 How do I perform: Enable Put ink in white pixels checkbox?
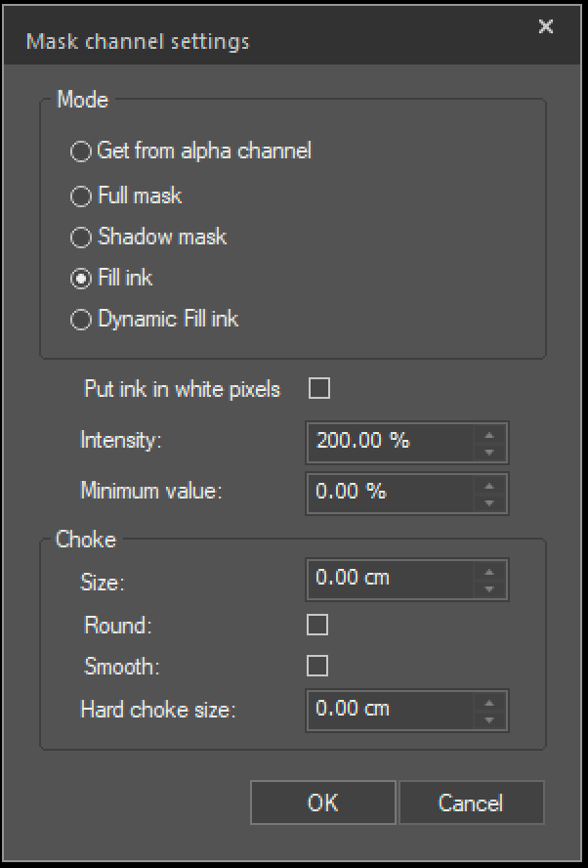[319, 388]
